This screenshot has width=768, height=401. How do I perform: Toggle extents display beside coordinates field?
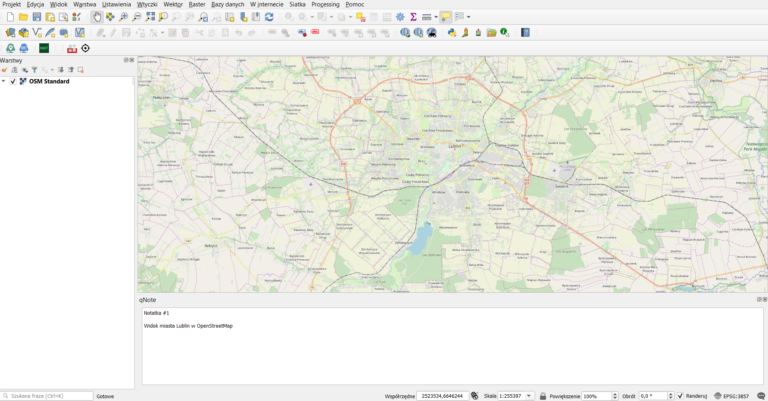pos(474,396)
